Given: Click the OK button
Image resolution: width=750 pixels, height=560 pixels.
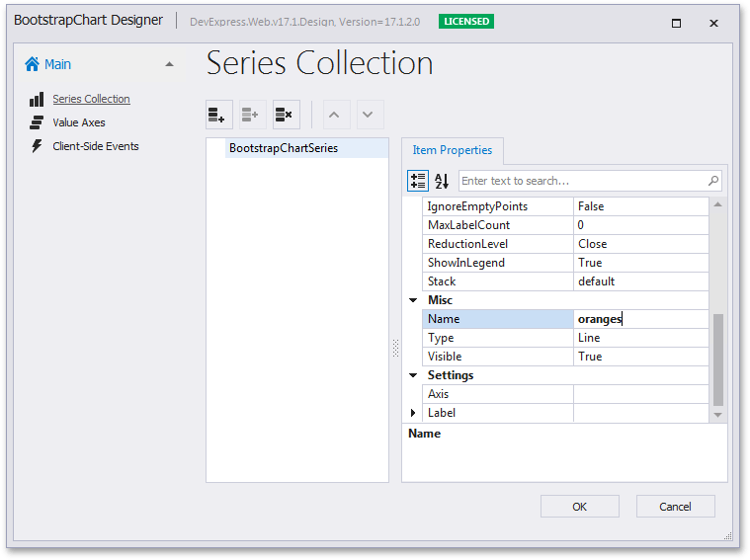Looking at the screenshot, I should [x=580, y=507].
